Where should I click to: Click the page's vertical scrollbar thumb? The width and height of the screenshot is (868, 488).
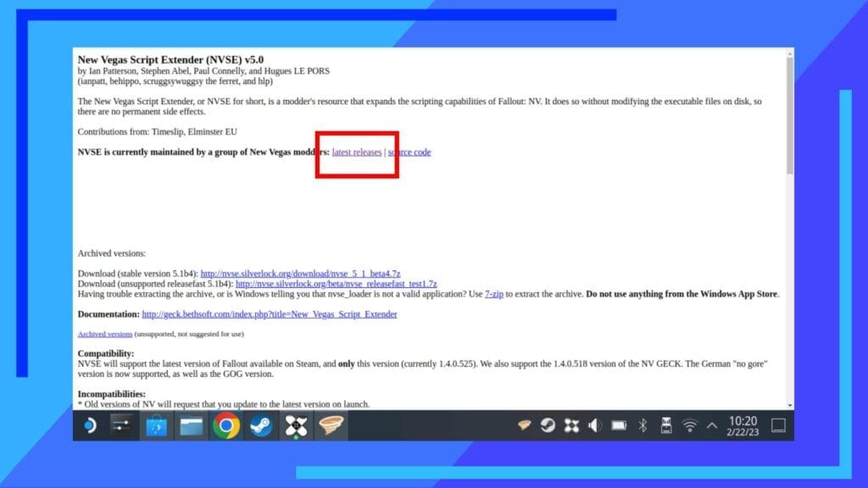(789, 114)
